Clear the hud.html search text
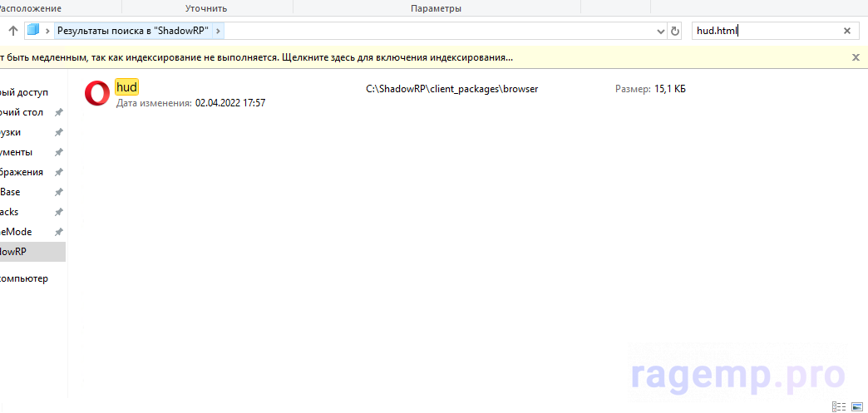 coord(846,31)
